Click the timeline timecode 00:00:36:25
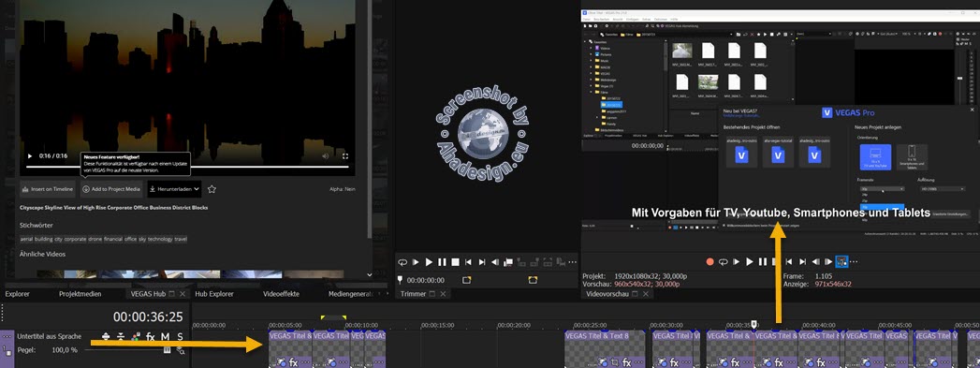 click(148, 316)
